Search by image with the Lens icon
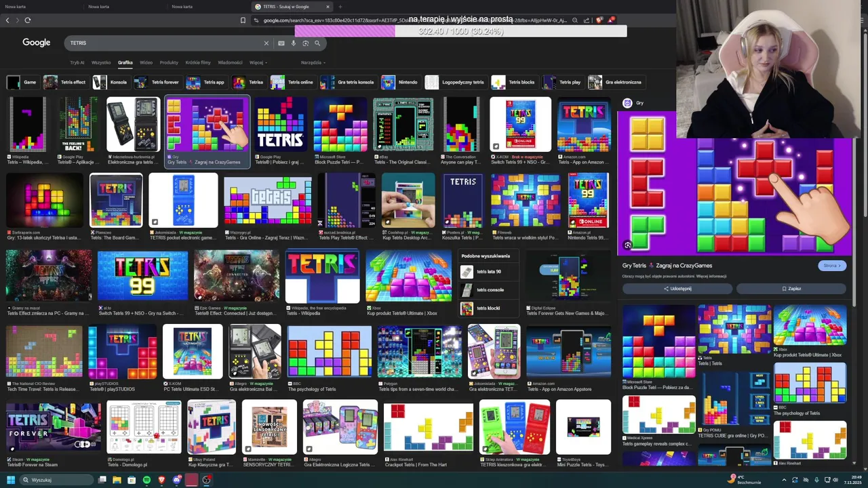This screenshot has height=488, width=868. click(305, 43)
